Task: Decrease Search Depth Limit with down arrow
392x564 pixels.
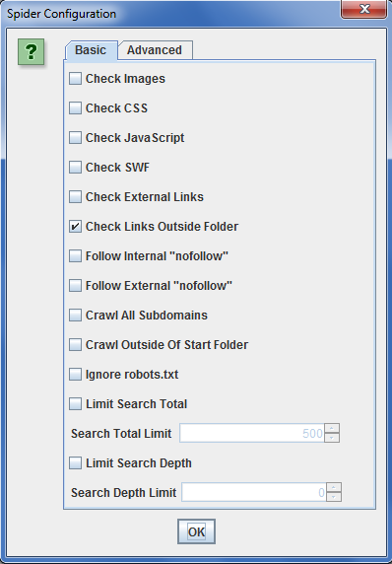Action: pos(334,497)
